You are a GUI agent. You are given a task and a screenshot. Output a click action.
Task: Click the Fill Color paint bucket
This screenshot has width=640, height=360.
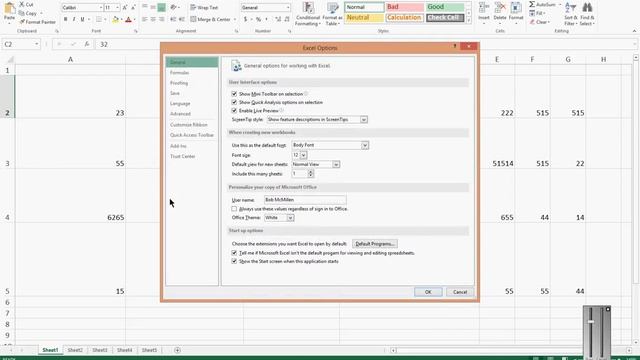tap(116, 19)
